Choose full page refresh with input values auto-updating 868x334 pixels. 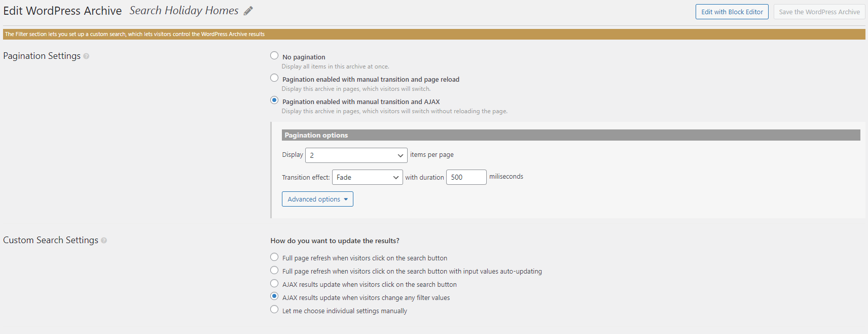click(x=274, y=270)
